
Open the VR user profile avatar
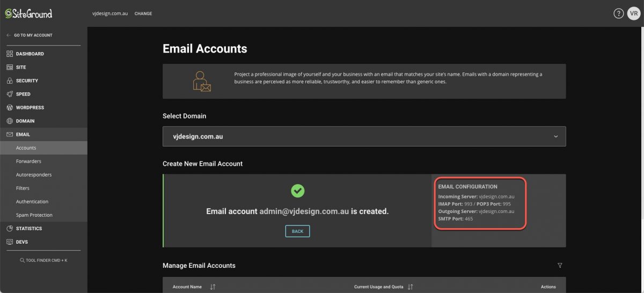(633, 13)
